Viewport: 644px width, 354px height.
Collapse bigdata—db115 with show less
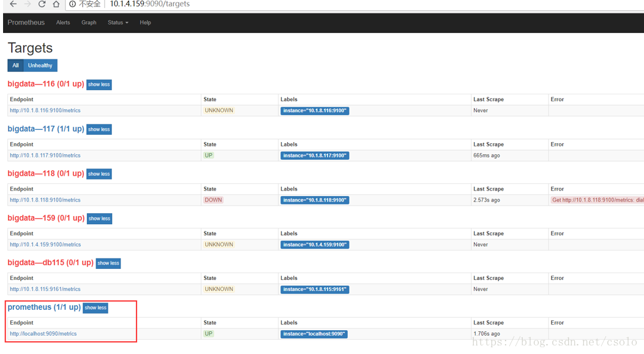pos(108,263)
